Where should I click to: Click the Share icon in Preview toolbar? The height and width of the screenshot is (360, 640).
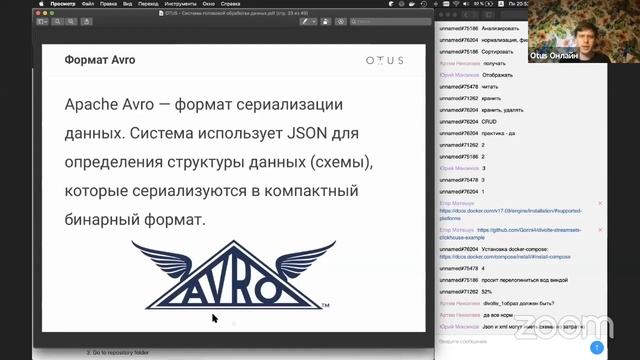click(x=87, y=22)
